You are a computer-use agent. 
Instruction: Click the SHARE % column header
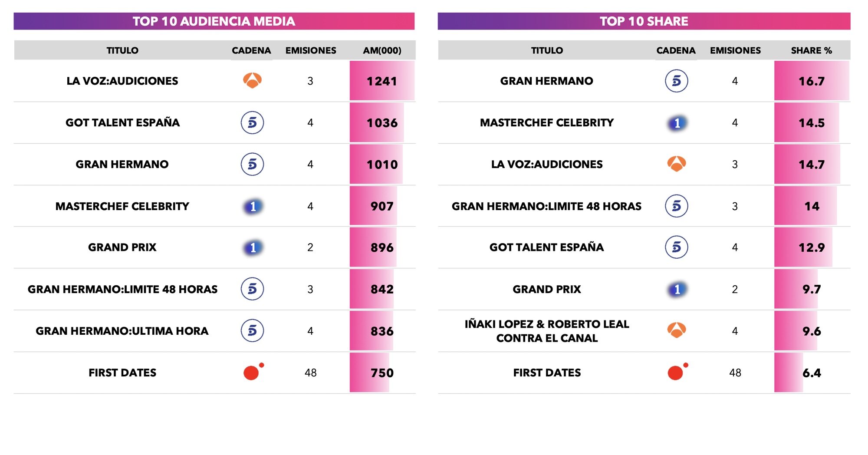point(811,50)
